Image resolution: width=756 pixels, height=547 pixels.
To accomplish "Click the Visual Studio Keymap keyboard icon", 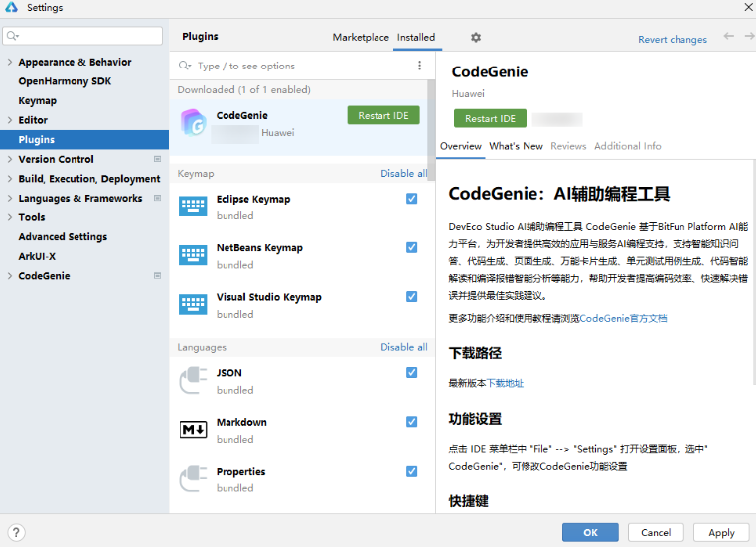I will [193, 304].
